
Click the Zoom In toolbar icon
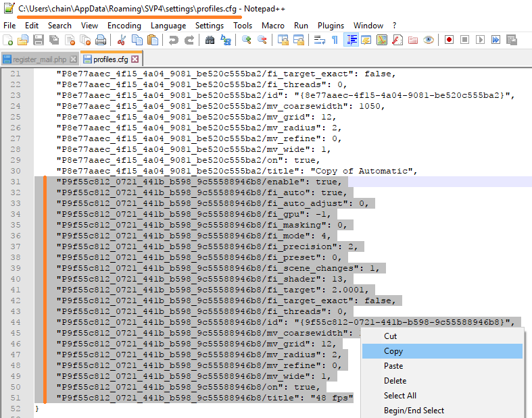247,40
